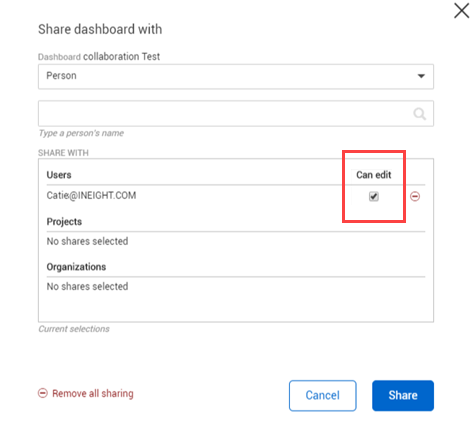
Task: Cancel the sharing dialog
Action: [x=322, y=395]
